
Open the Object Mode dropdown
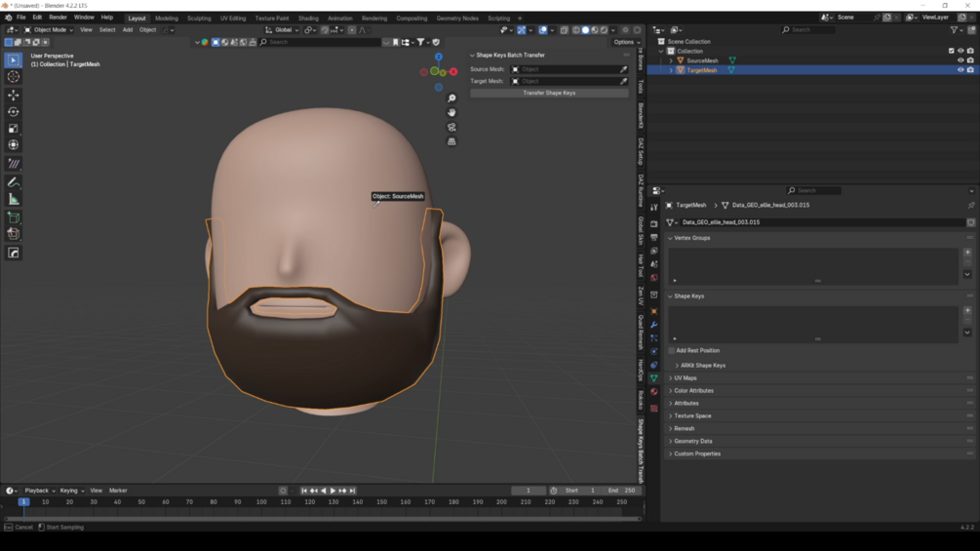pos(49,30)
